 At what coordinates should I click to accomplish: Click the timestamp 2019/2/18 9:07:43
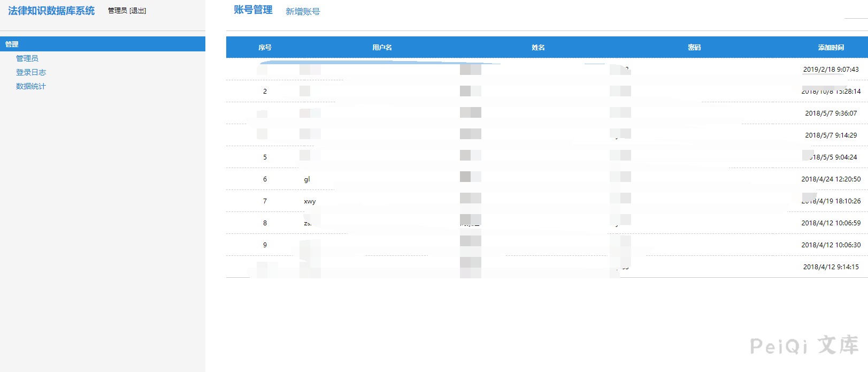(831, 70)
